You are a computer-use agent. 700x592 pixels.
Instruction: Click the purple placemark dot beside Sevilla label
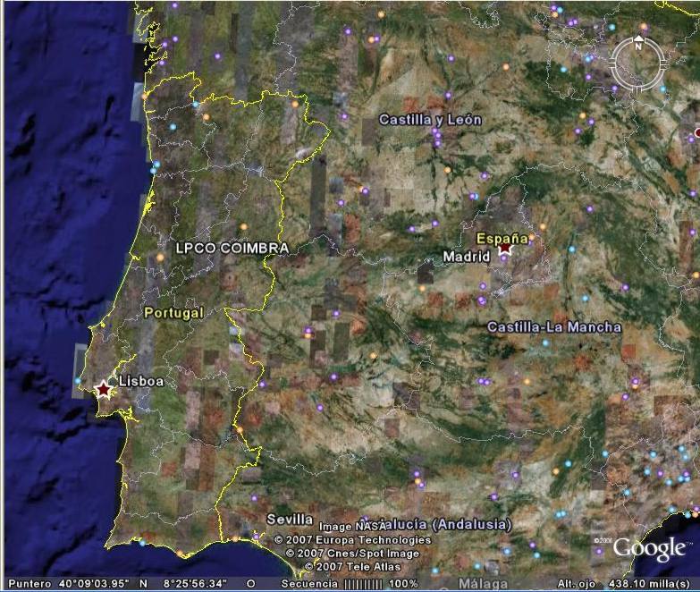point(254,499)
